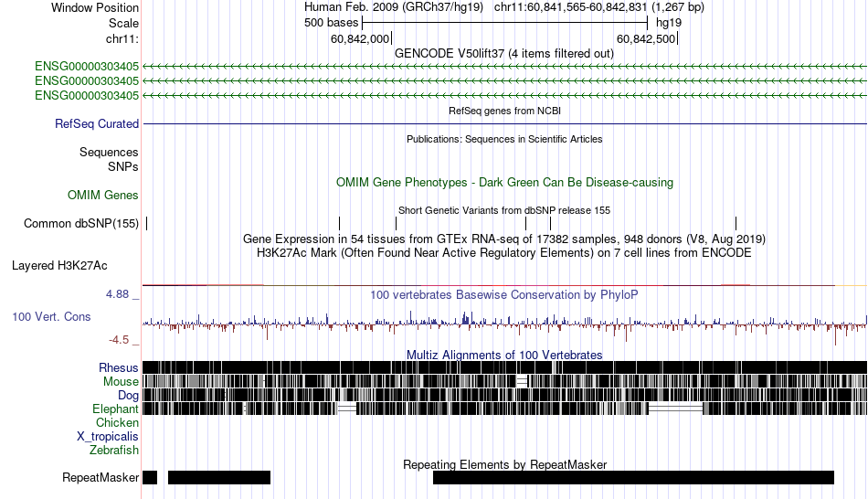The height and width of the screenshot is (499, 868).
Task: Open Short Genetic Variants from dbSNP title
Action: click(504, 210)
